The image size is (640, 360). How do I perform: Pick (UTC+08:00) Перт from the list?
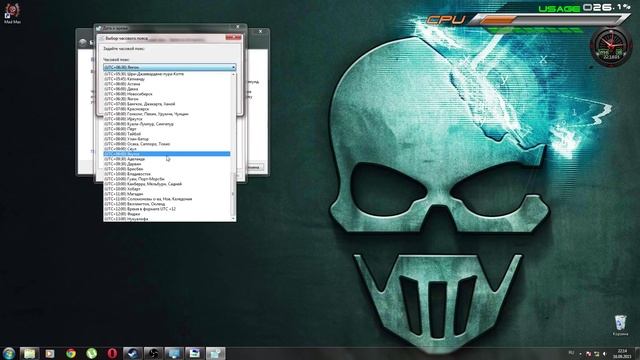167,129
